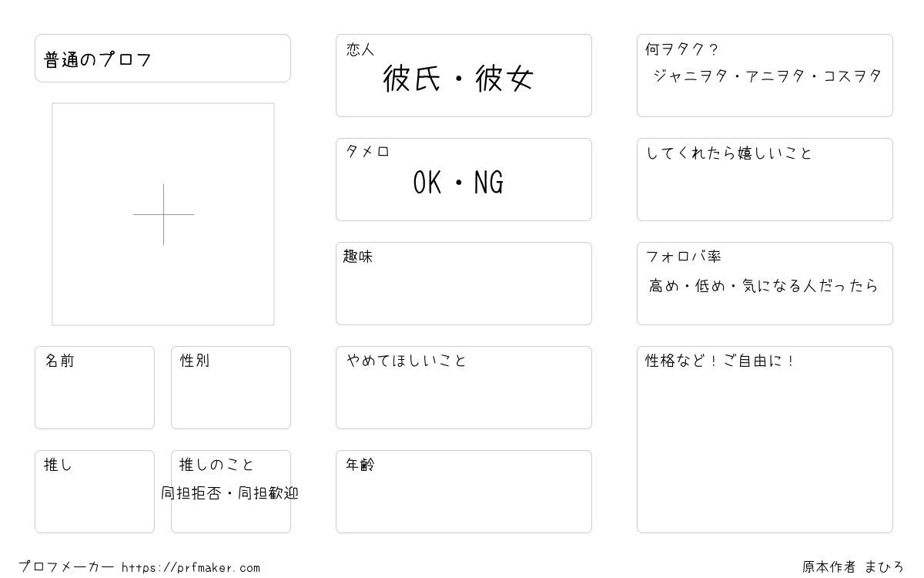Click the 性格など！ご自由に！ free text box
Viewport: 924px width, 578px height.
765,439
